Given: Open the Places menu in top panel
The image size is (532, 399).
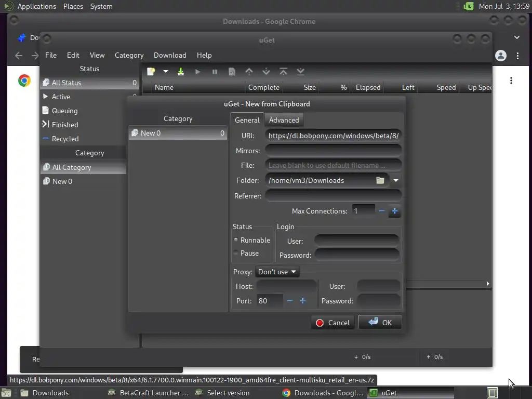Looking at the screenshot, I should coord(73,6).
